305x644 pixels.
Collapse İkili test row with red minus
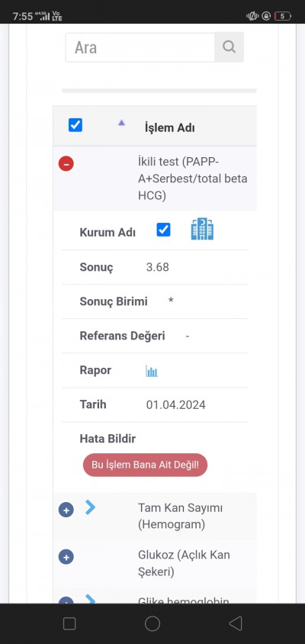point(66,164)
